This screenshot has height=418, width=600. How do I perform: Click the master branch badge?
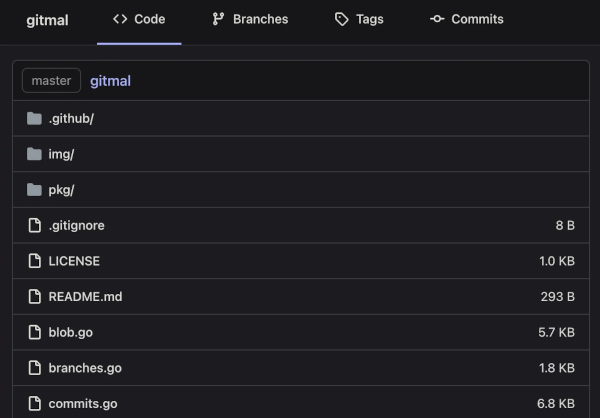(x=51, y=80)
